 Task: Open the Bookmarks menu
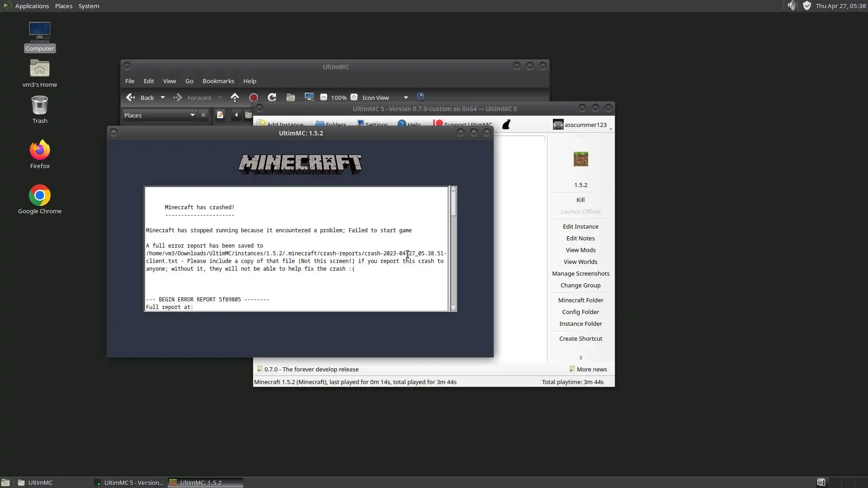tap(218, 81)
